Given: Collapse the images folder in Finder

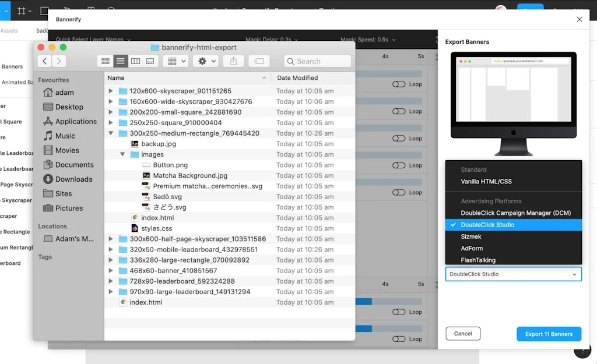Looking at the screenshot, I should (x=121, y=154).
